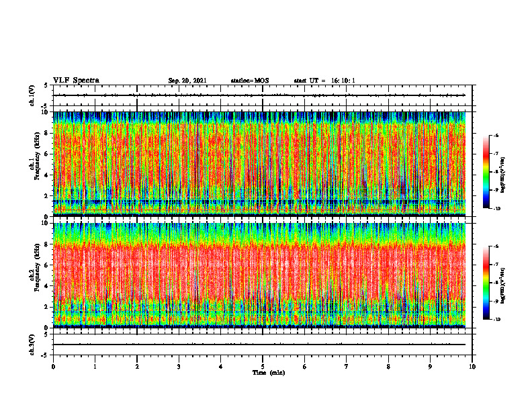This screenshot has height=411, width=532.
Task: Click the "ch.3(V)" axis label
Action: click(x=32, y=345)
